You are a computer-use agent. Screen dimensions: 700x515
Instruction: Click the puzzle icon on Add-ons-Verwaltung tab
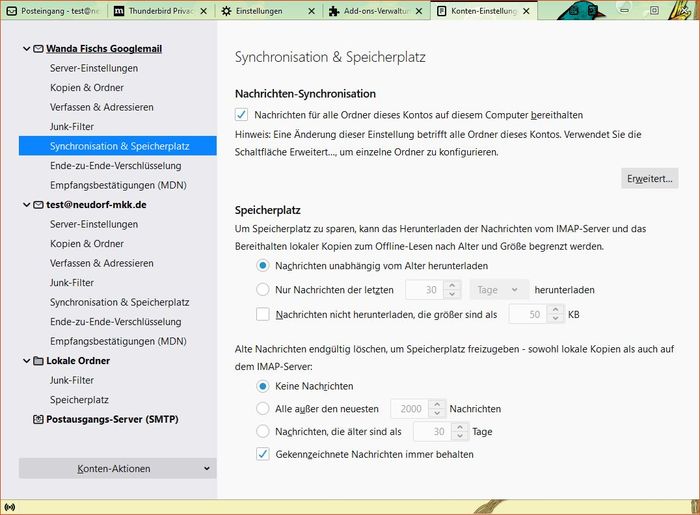click(333, 11)
